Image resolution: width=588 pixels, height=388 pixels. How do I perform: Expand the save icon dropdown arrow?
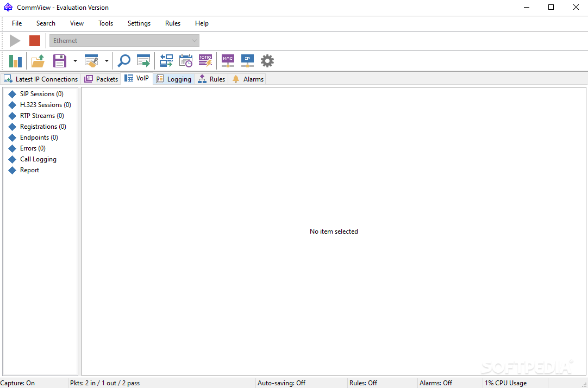pos(75,61)
